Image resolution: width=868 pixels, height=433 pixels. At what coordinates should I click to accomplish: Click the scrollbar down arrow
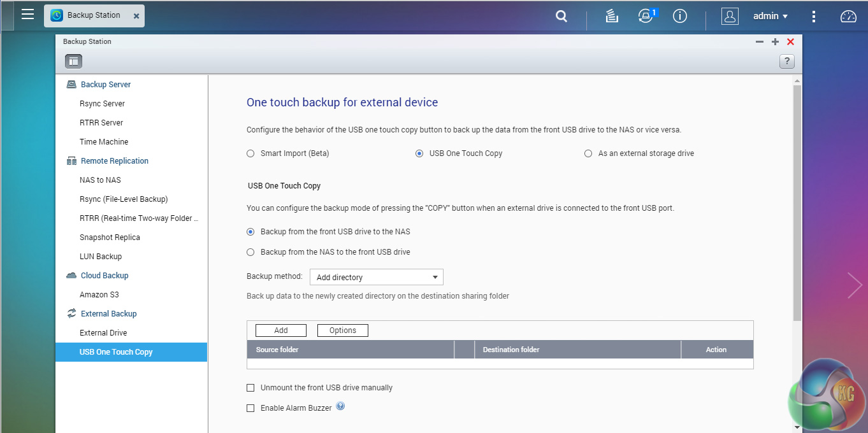(797, 427)
